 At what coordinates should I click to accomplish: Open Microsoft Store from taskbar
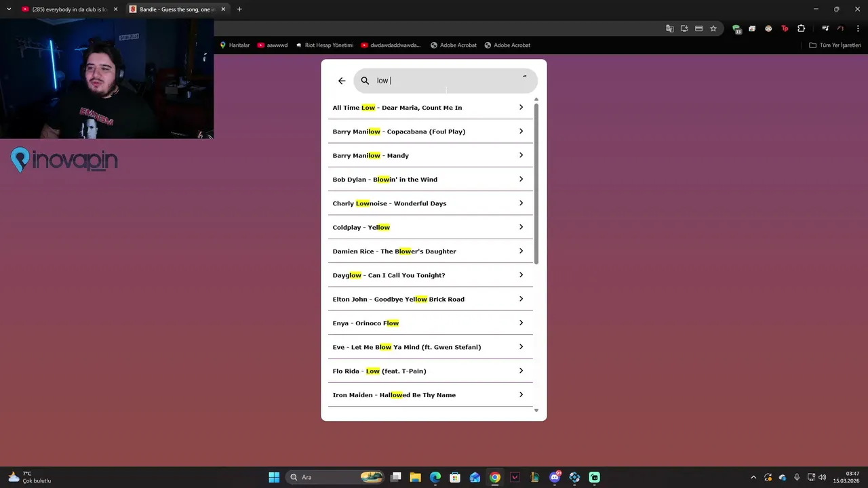click(455, 477)
